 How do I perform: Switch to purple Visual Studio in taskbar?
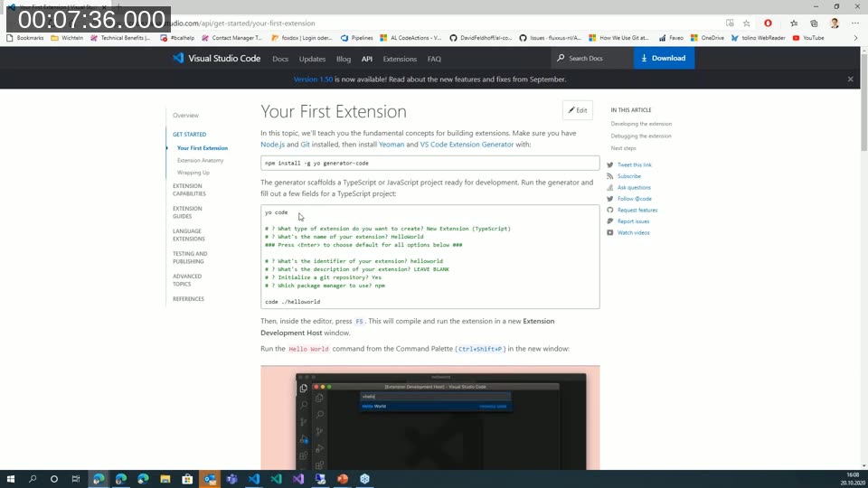[297, 479]
